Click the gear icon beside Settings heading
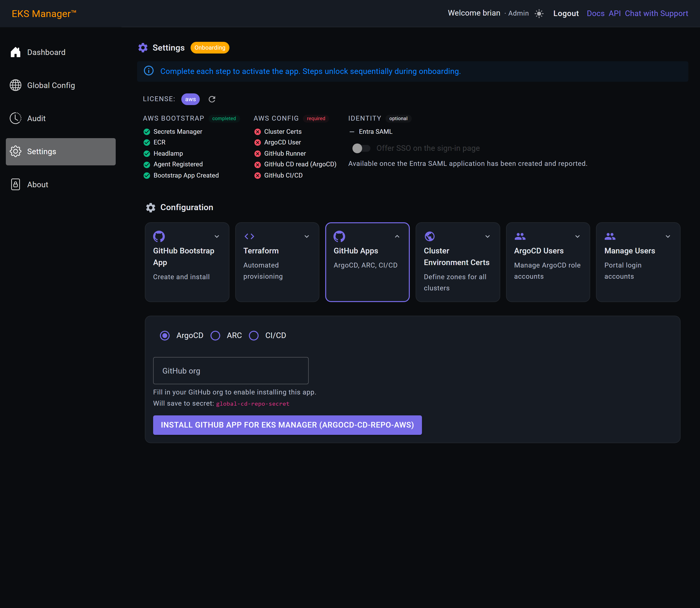The height and width of the screenshot is (608, 700). click(143, 47)
